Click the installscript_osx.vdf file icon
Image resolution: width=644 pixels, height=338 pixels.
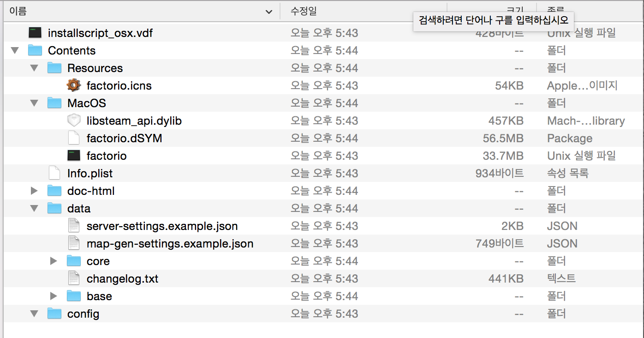35,33
